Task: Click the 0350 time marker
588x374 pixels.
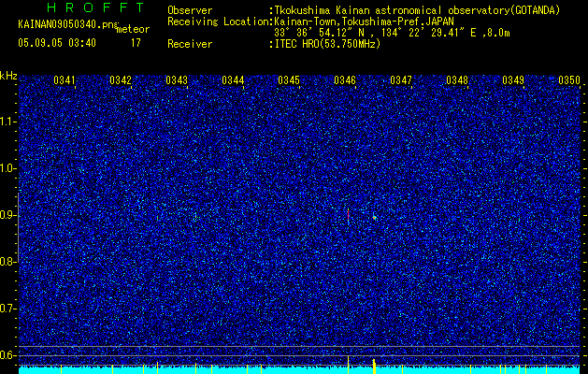Action: point(569,80)
